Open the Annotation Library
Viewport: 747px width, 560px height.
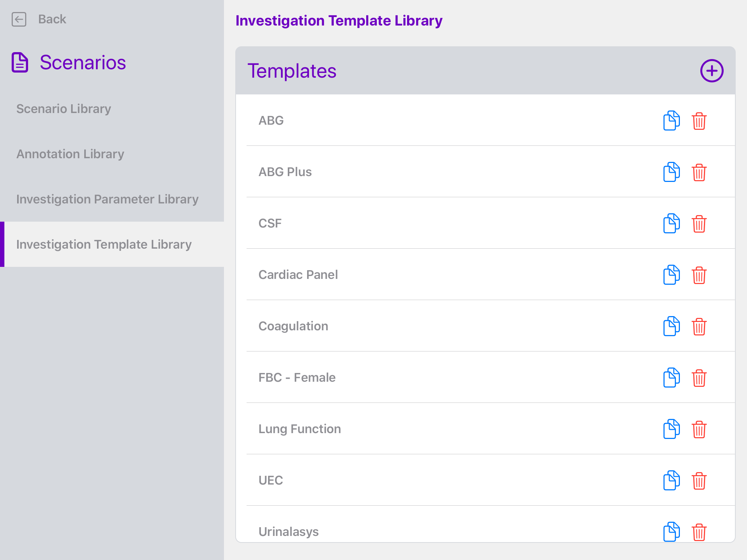(70, 154)
